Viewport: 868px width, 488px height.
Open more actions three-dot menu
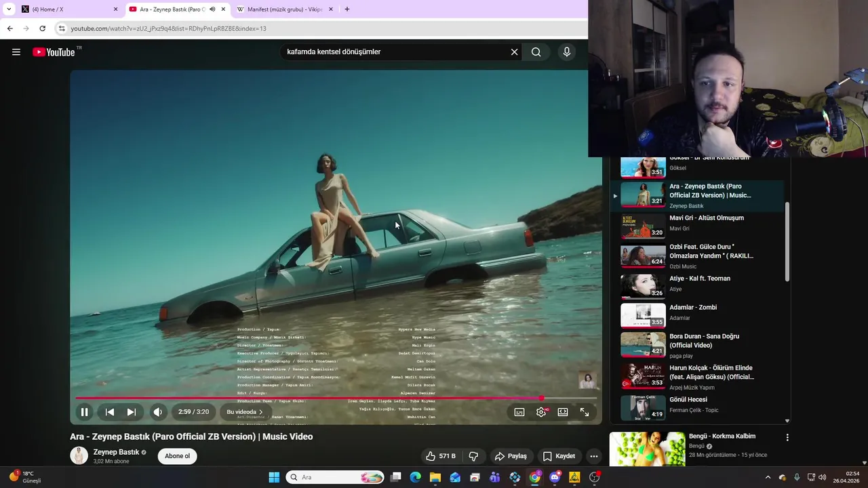(x=594, y=456)
